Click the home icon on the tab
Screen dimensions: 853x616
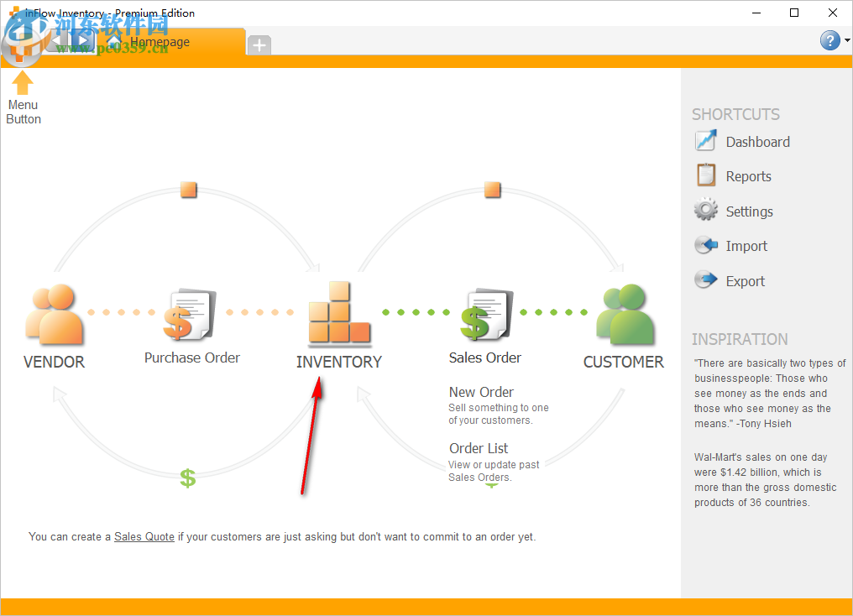pos(113,41)
